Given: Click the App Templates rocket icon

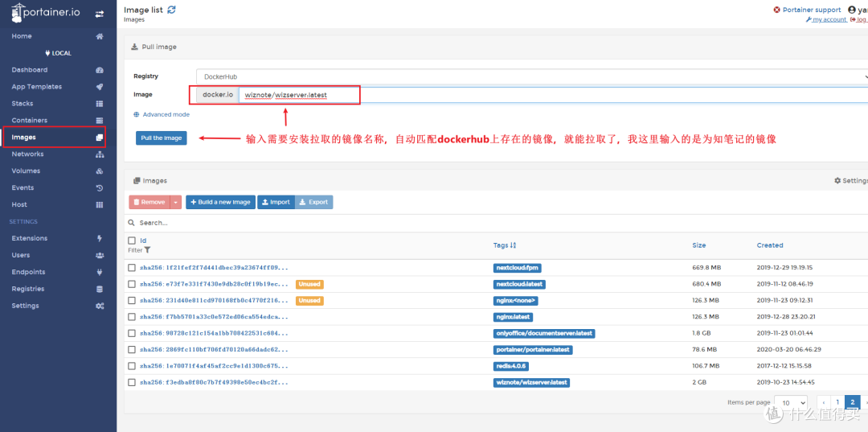Looking at the screenshot, I should tap(100, 87).
